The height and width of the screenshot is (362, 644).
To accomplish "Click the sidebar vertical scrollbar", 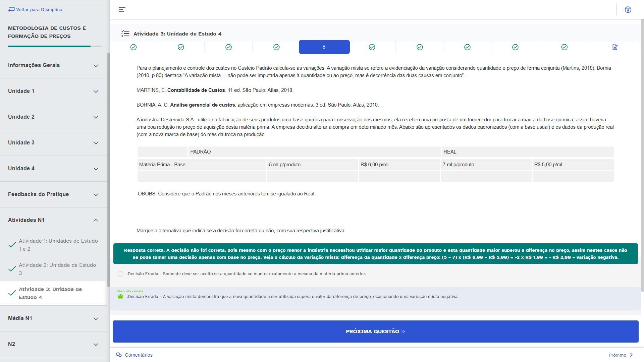I will pyautogui.click(x=108, y=168).
